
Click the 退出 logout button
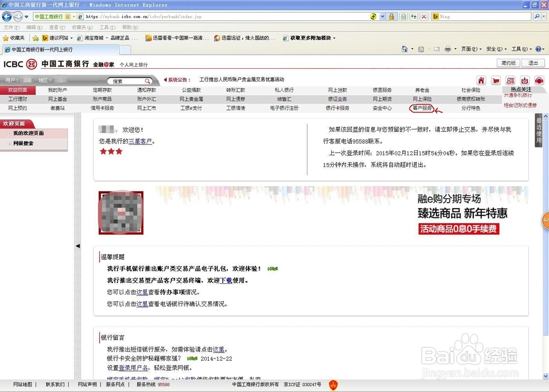(x=533, y=63)
